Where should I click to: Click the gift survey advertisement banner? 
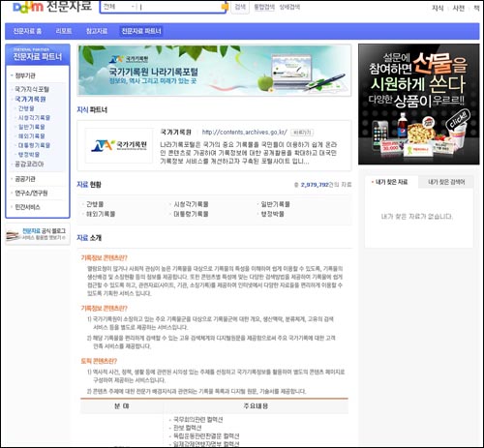tap(419, 105)
